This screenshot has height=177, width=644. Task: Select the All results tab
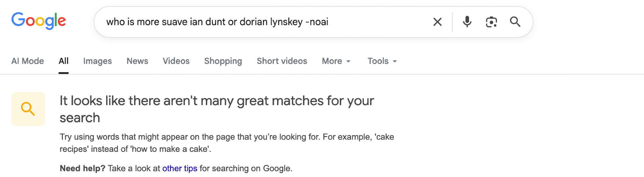point(63,61)
